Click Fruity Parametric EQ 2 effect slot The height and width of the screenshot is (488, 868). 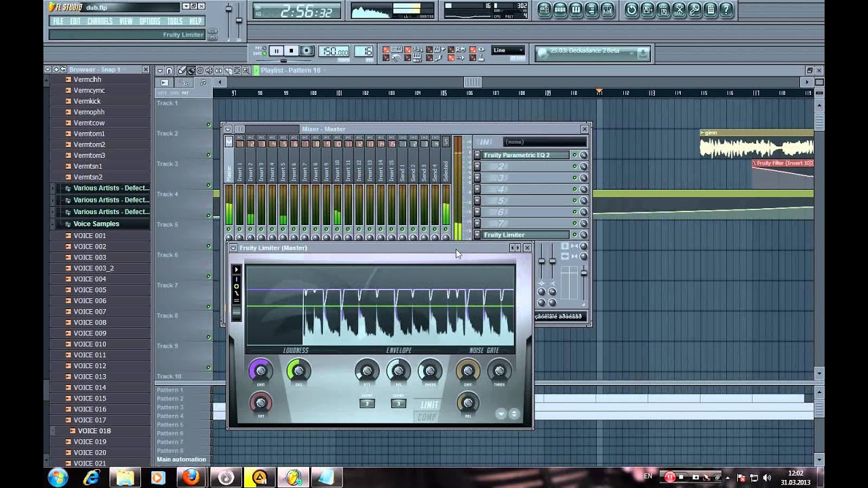click(526, 155)
